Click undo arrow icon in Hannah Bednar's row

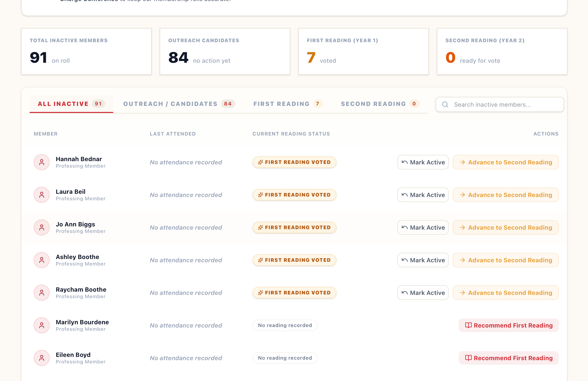(x=404, y=162)
